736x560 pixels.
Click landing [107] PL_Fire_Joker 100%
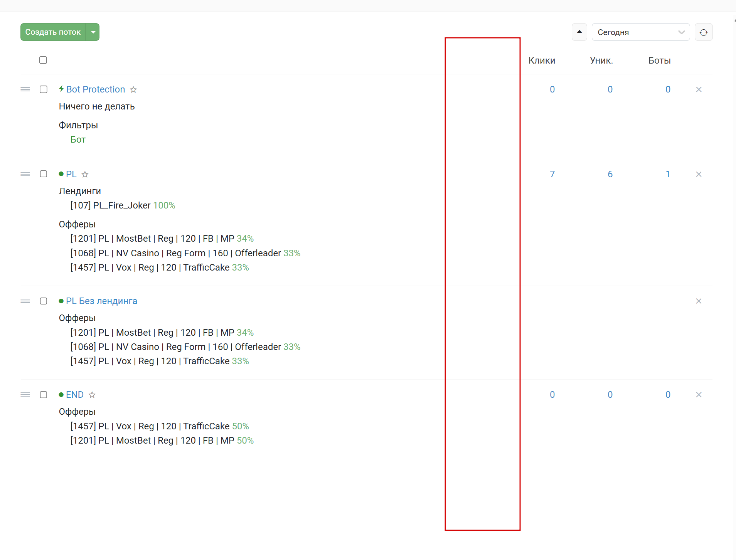point(123,205)
